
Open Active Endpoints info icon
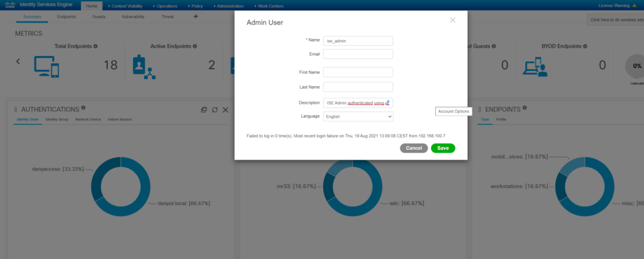click(195, 47)
